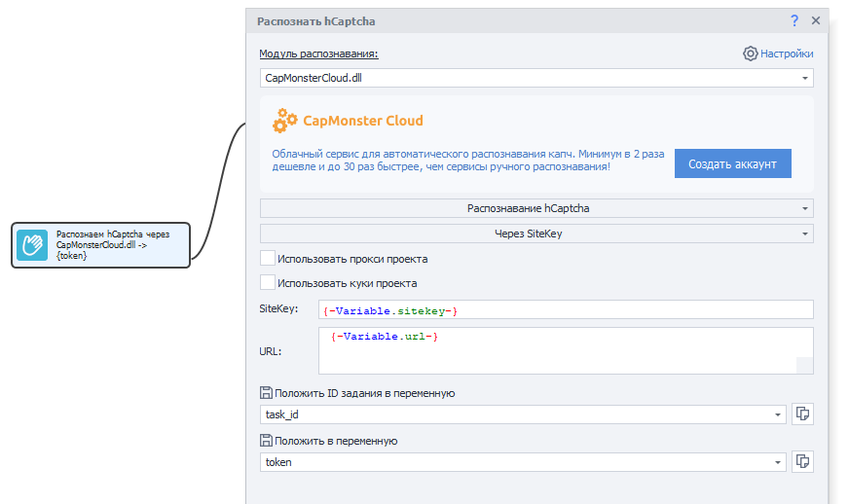The width and height of the screenshot is (849, 504).
Task: Expand the task_id variable dropdown arrow
Action: (x=778, y=414)
